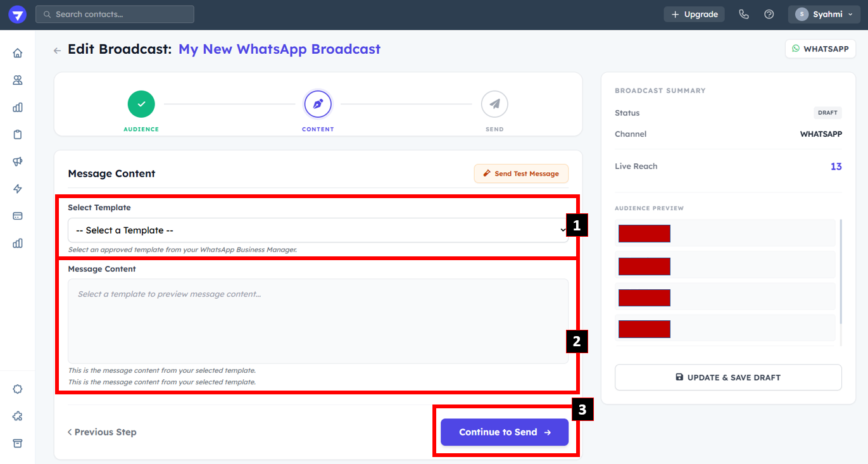Open the help question mark icon
Screen dimensions: 868x464
pyautogui.click(x=769, y=15)
